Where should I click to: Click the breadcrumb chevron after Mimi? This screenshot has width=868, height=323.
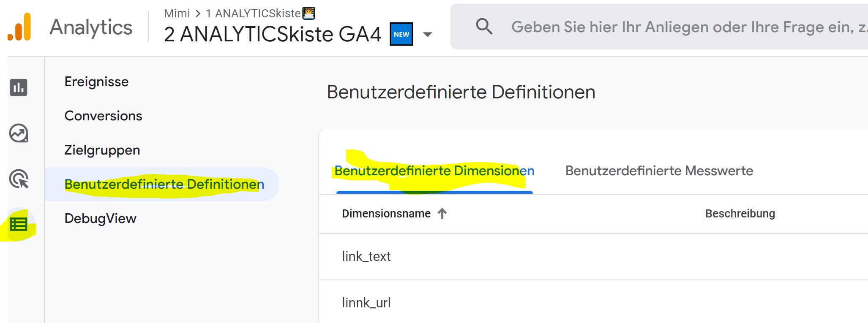tap(198, 14)
